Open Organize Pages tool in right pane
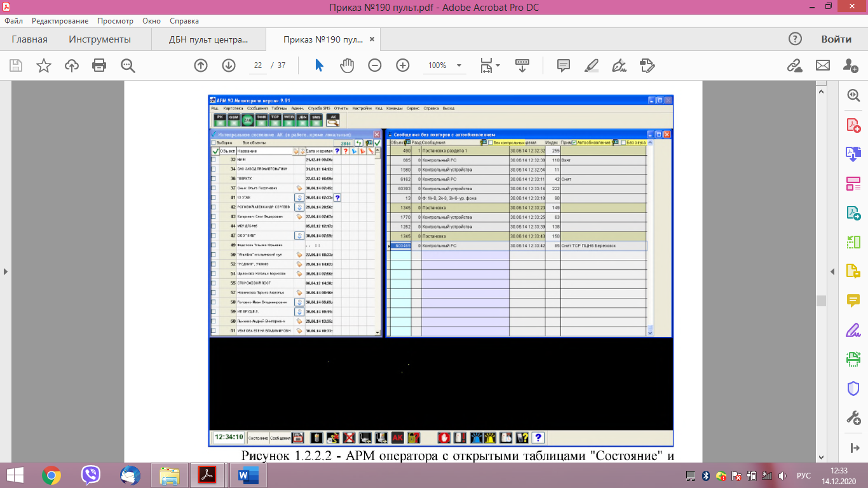The image size is (868, 488). [x=853, y=242]
